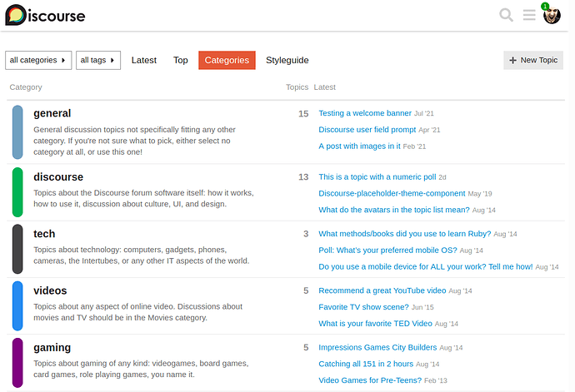Switch to the Top tab
The width and height of the screenshot is (575, 392).
(181, 60)
